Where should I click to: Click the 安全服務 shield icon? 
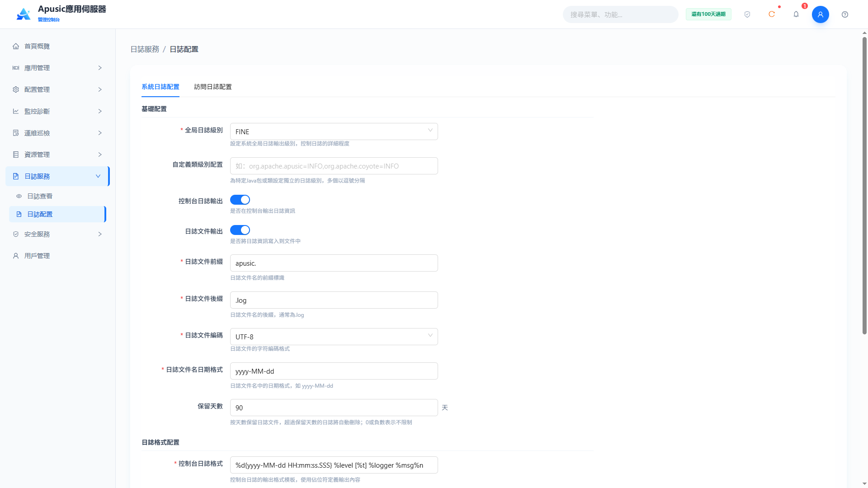[x=16, y=234]
